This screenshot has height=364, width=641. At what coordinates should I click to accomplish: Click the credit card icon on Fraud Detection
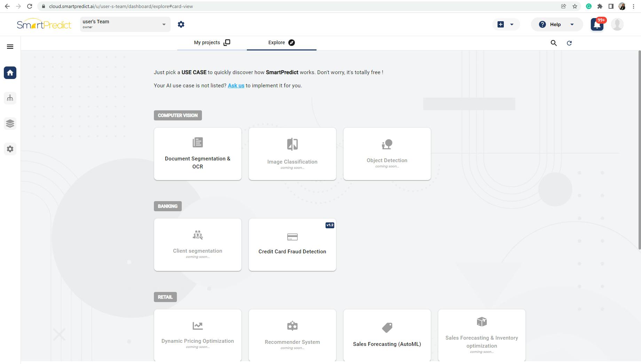click(292, 237)
